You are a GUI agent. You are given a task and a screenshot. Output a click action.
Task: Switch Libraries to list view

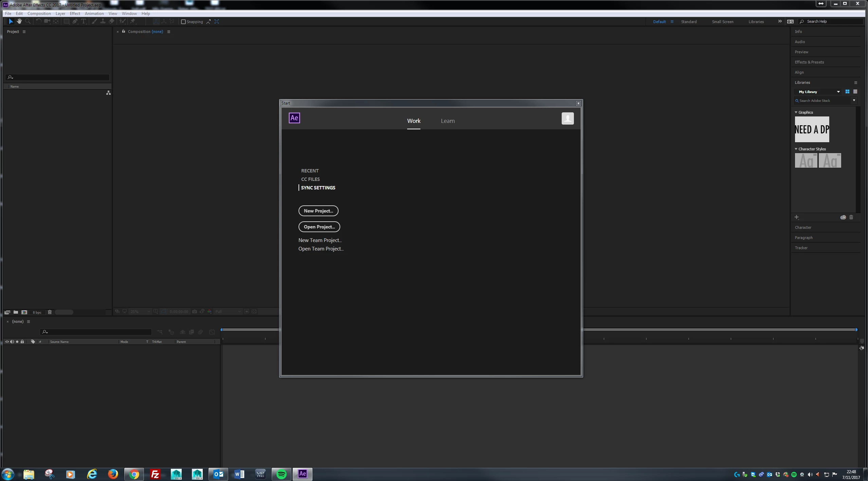tap(855, 92)
